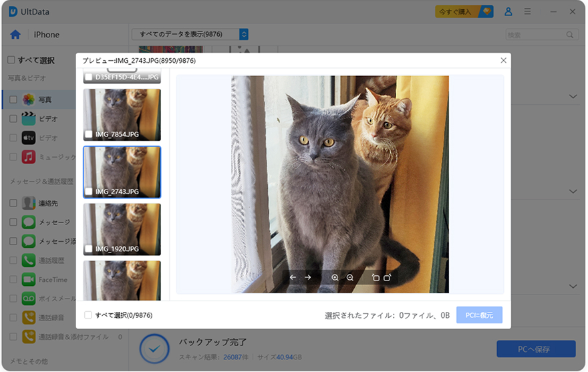Zoom out of the cat photo
Screen dimensions: 588x372
(x=350, y=278)
